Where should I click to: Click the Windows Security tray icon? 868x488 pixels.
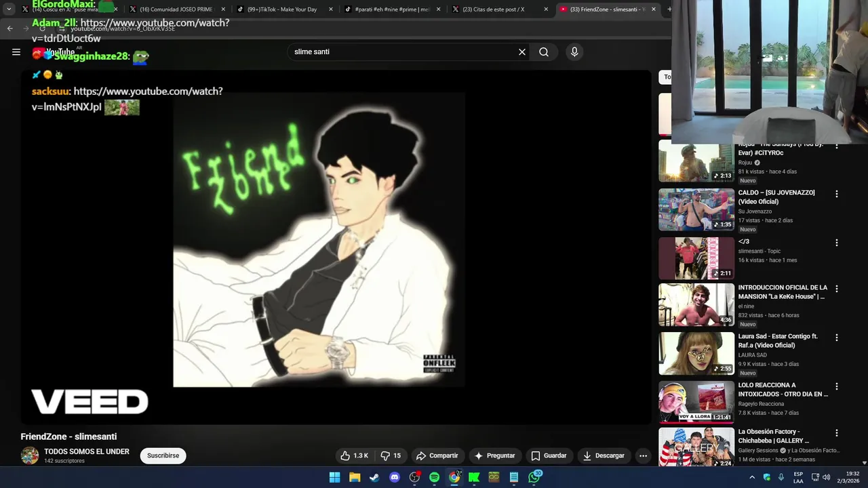767,477
